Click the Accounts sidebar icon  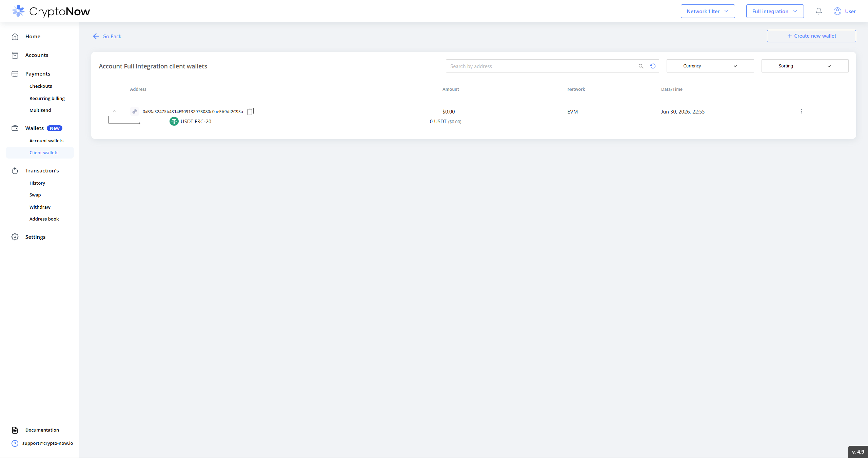[15, 55]
